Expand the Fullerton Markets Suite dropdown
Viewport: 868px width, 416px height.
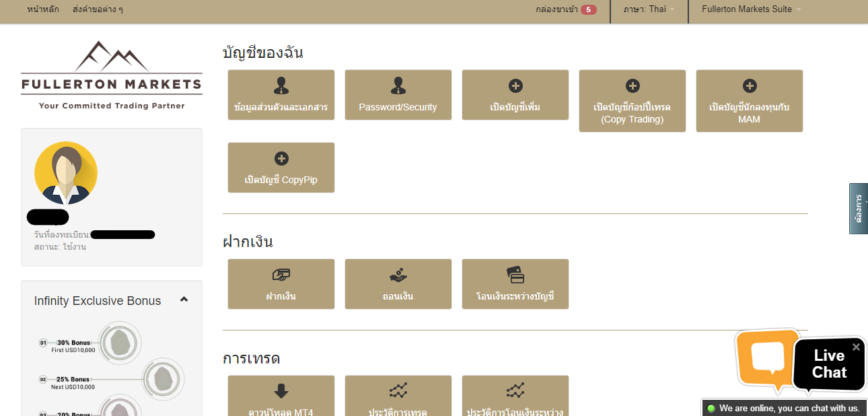coord(751,9)
